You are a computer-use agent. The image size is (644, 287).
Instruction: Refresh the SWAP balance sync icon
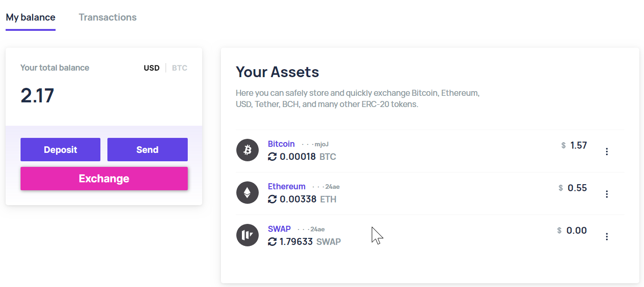click(272, 242)
